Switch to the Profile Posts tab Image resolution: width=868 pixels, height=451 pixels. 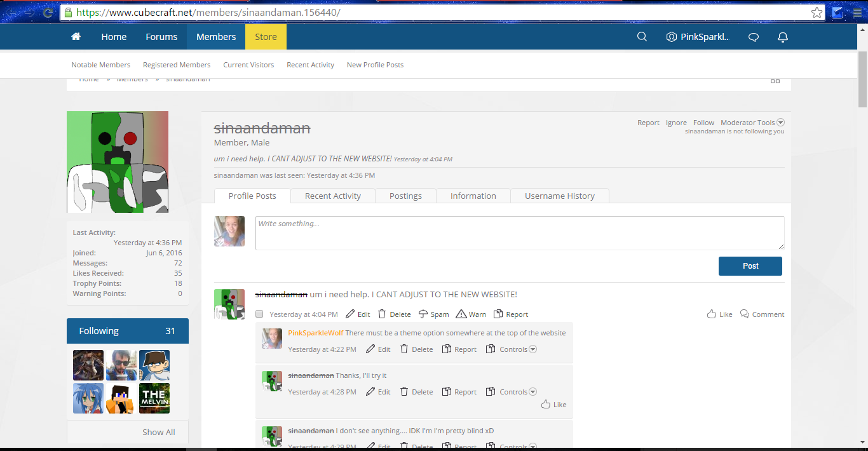(252, 196)
